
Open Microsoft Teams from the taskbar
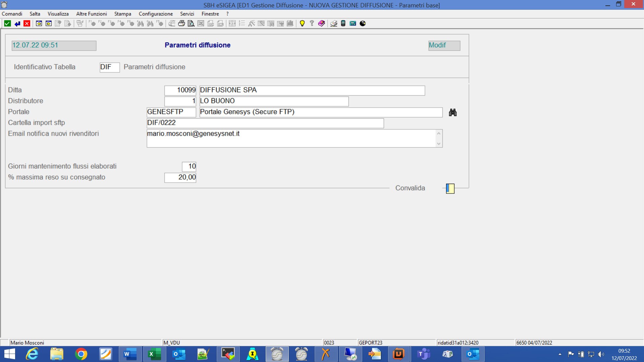pyautogui.click(x=423, y=354)
